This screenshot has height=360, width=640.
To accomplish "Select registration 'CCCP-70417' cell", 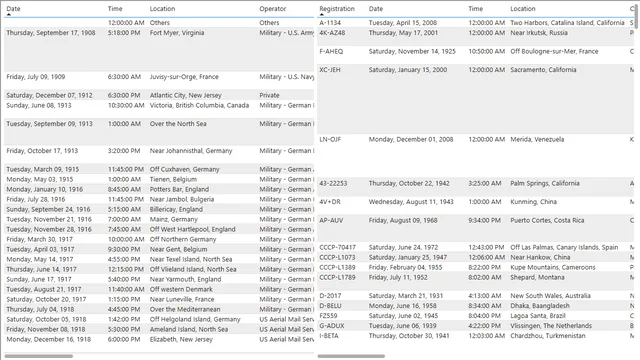I will point(337,247).
